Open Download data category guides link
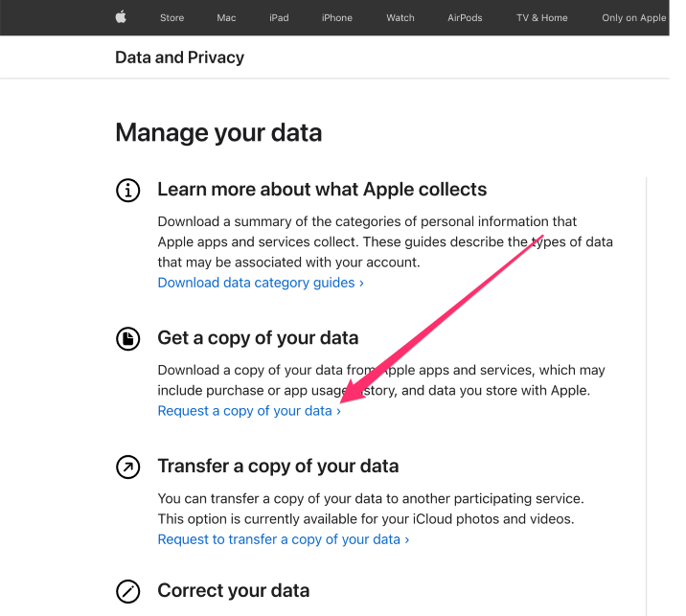This screenshot has height=616, width=686. [x=261, y=283]
